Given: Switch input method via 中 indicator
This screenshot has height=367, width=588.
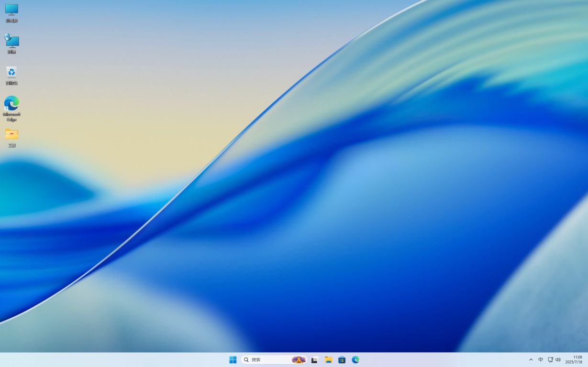Looking at the screenshot, I should [x=541, y=359].
